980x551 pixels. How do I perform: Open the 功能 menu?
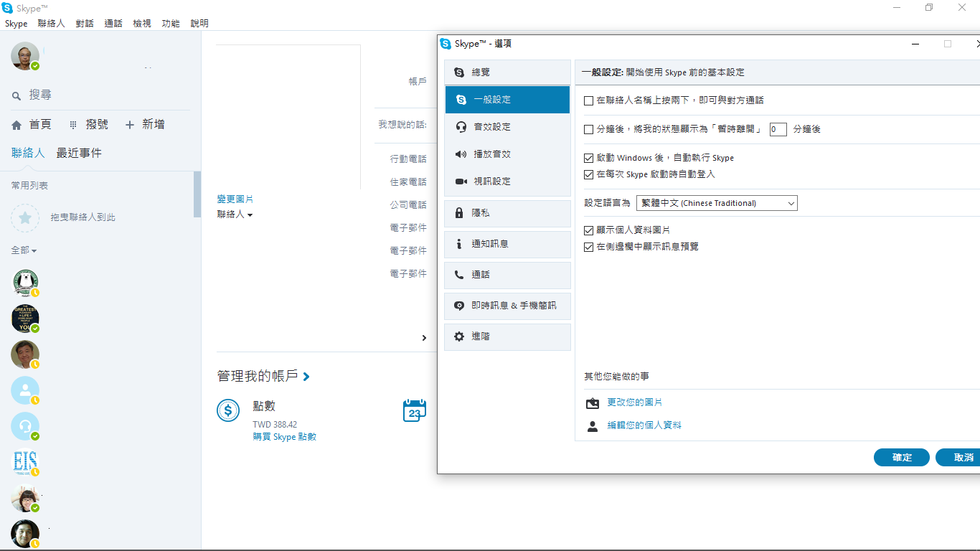tap(171, 24)
